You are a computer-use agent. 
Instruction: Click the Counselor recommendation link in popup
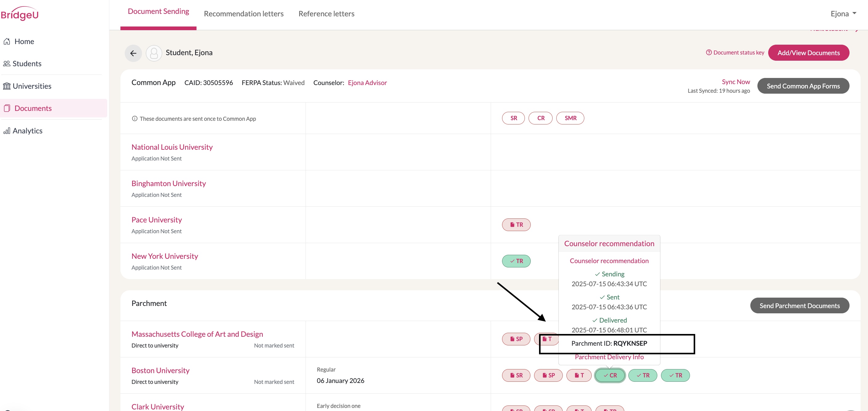[x=609, y=261]
